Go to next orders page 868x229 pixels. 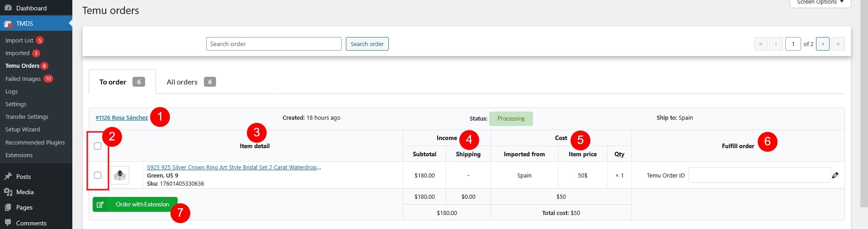[x=823, y=44]
